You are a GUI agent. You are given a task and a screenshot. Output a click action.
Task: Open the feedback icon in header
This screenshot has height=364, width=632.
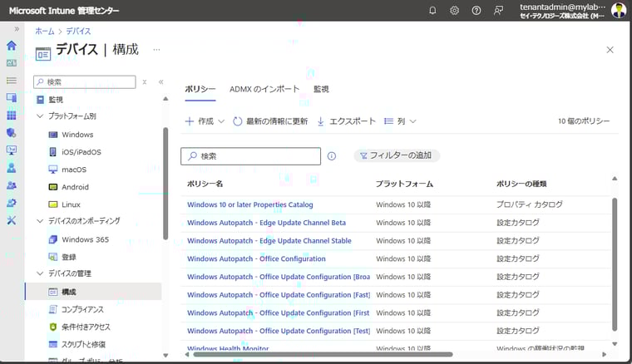(x=498, y=11)
